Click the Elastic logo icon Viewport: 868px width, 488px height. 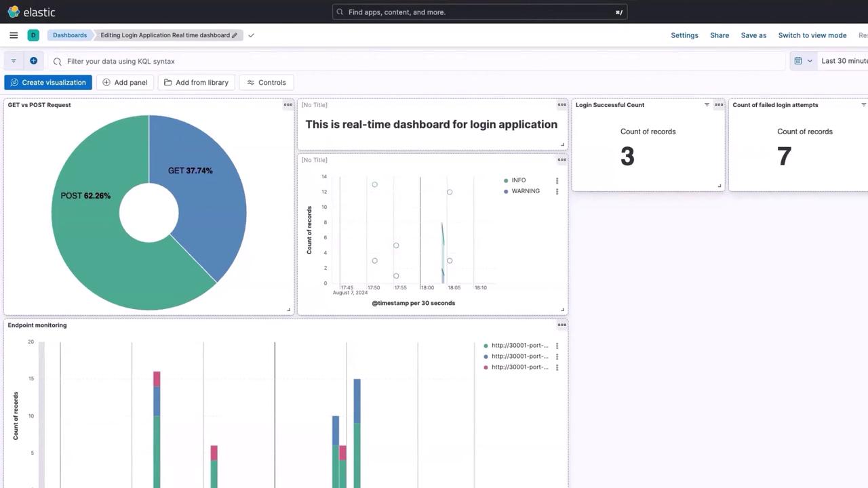[x=14, y=12]
